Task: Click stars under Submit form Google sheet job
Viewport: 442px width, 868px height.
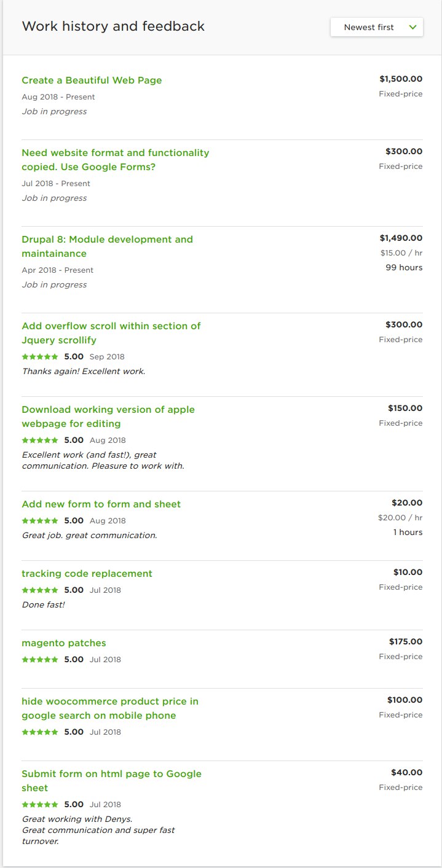Action: [40, 804]
